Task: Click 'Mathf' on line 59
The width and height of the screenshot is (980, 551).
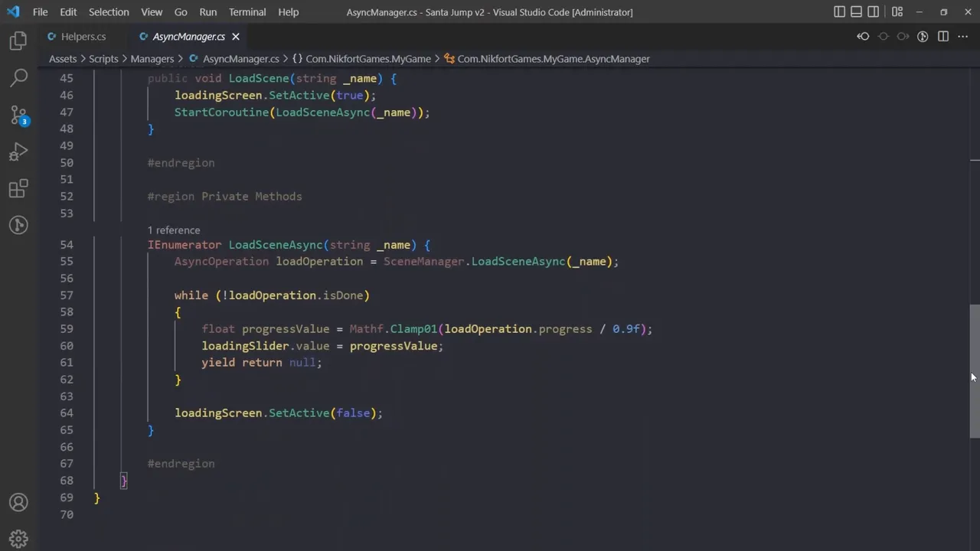Action: point(367,329)
